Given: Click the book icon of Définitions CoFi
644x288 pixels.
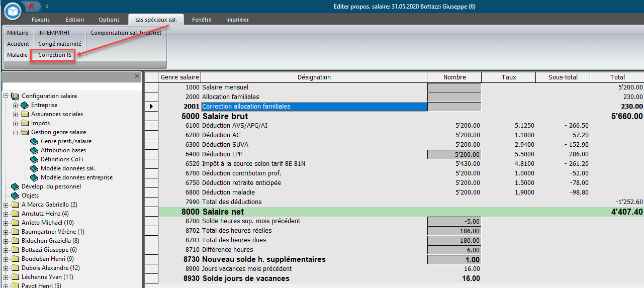Looking at the screenshot, I should click(34, 159).
